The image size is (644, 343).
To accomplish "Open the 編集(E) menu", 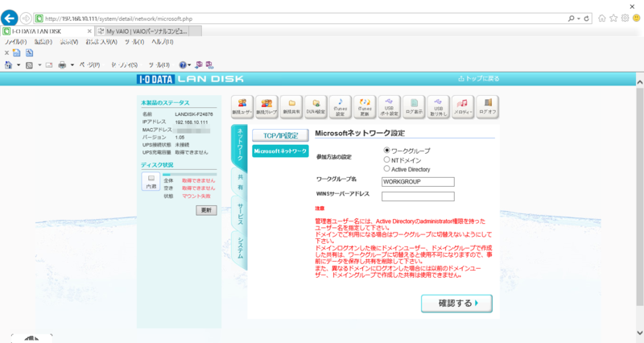I will [43, 42].
